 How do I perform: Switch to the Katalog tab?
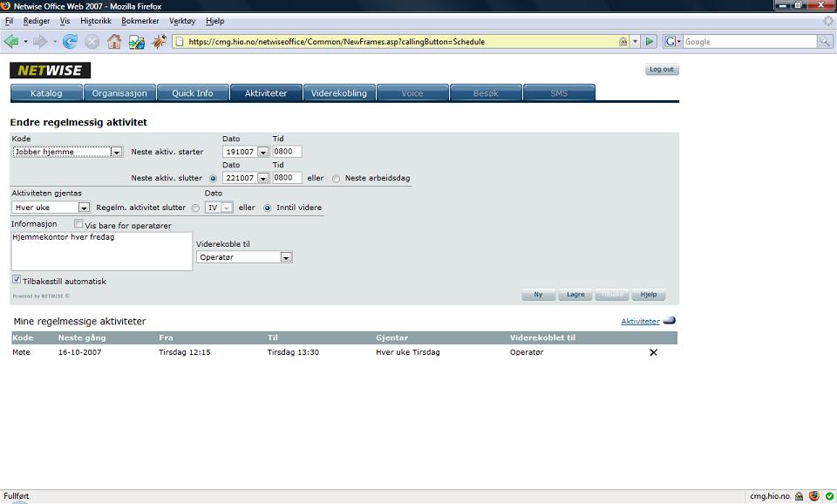coord(46,93)
